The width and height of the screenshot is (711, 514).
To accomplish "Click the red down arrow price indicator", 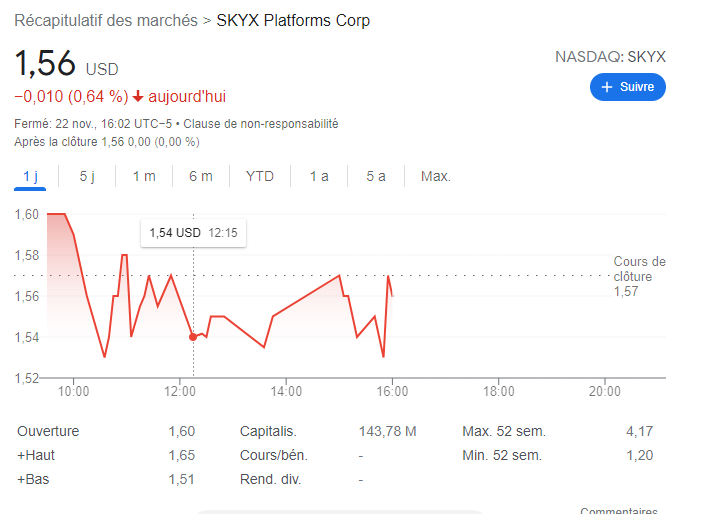I will [138, 97].
